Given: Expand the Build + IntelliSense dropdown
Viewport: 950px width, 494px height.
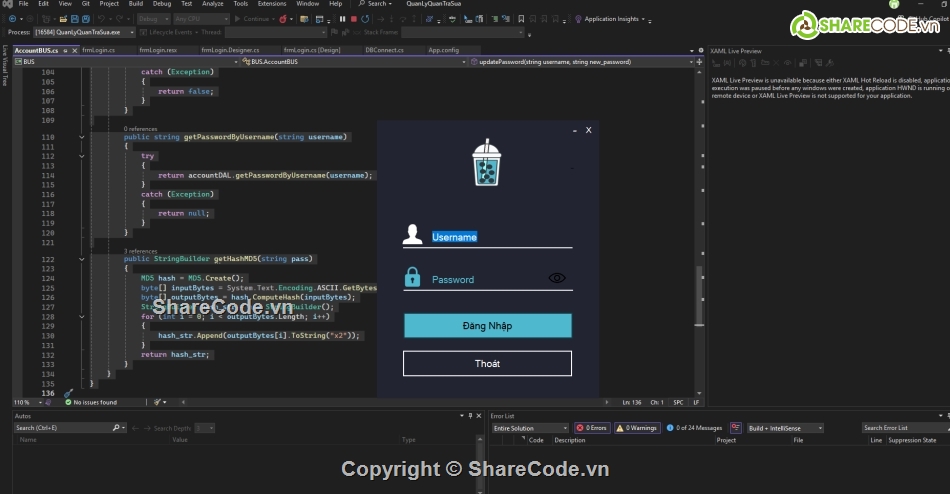Looking at the screenshot, I should (784, 428).
